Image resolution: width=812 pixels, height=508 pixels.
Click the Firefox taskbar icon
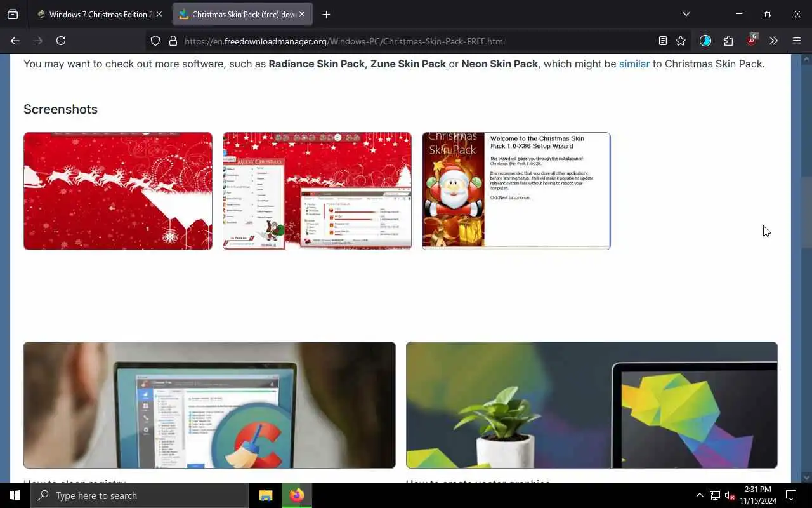296,495
